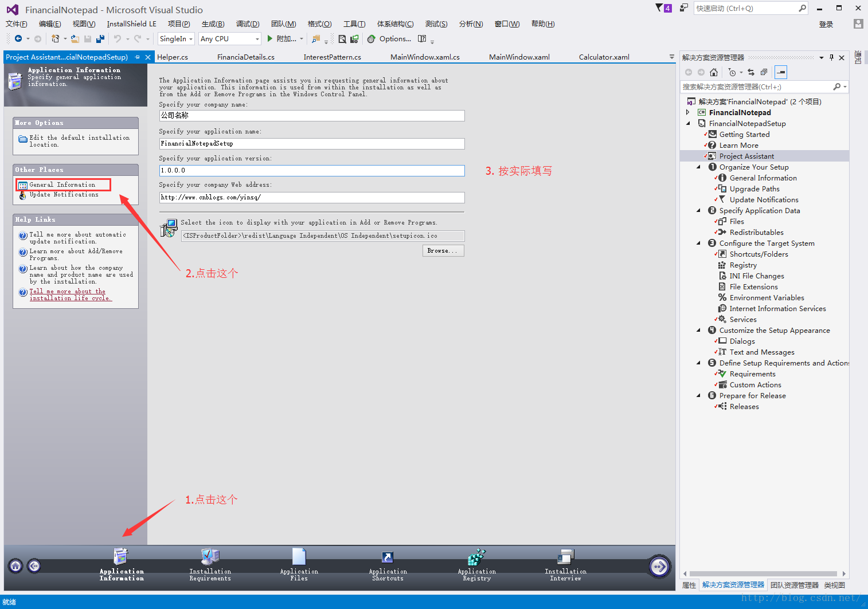Switch to the MainWindow.xaml.cs tab

pos(425,57)
